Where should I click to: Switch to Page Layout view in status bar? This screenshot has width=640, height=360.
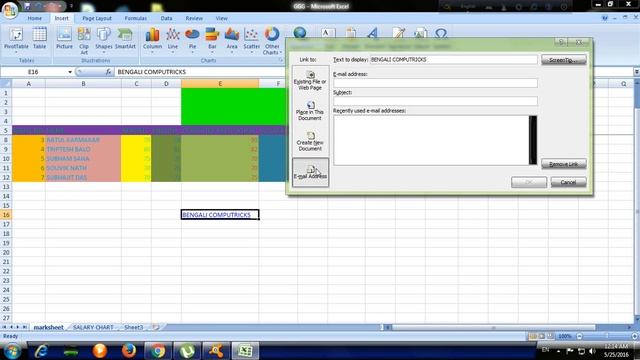542,336
